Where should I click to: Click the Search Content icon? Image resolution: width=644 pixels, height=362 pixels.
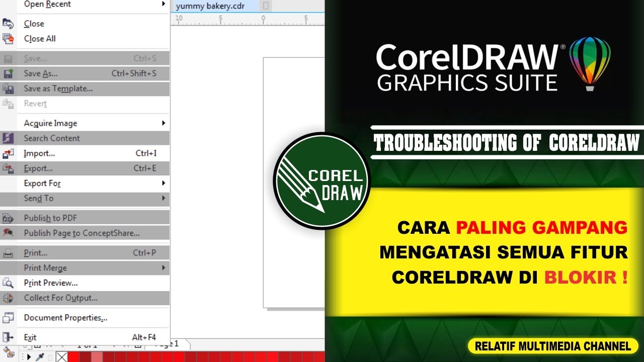(8, 138)
